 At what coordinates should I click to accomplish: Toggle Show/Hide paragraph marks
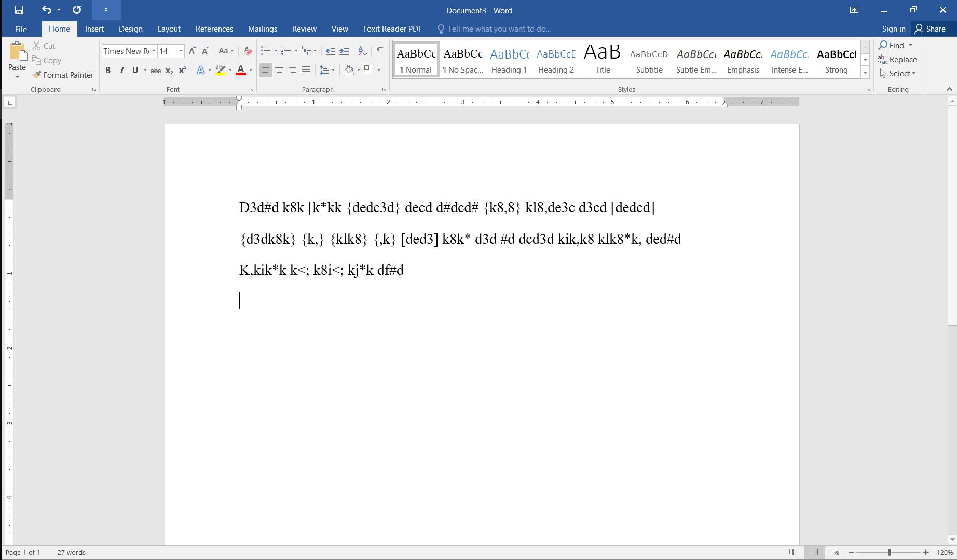(x=380, y=51)
